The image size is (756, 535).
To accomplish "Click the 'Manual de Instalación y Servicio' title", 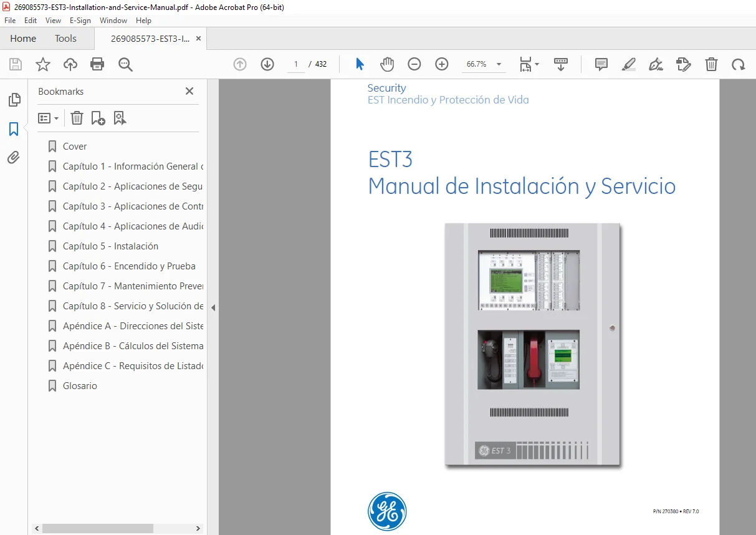I will (x=522, y=186).
